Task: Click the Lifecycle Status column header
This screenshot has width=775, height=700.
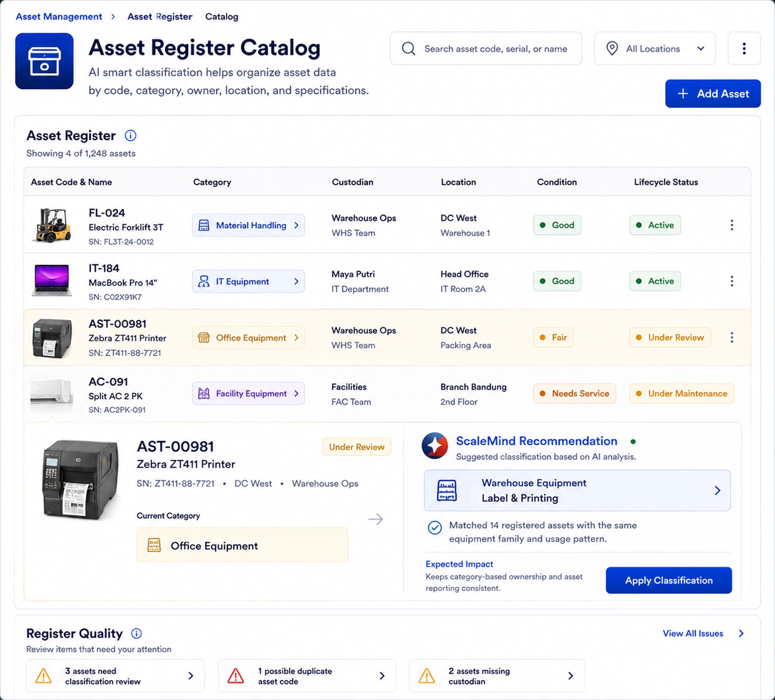Action: (x=666, y=182)
